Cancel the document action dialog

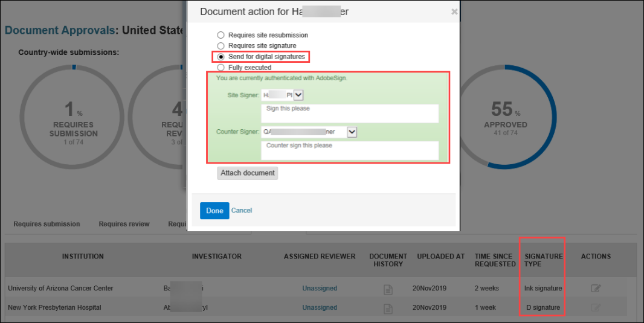click(x=242, y=210)
